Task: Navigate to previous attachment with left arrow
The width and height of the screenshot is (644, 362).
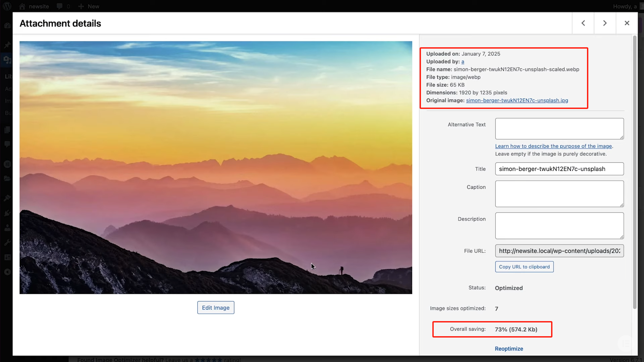Action: [x=583, y=23]
